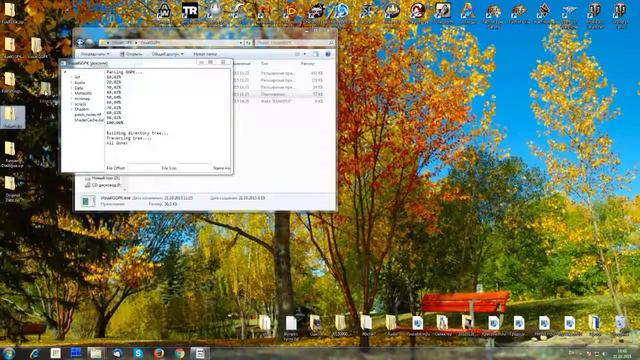
Task: Select Shaders folder in VisualGGPK tree
Action: [x=82, y=109]
